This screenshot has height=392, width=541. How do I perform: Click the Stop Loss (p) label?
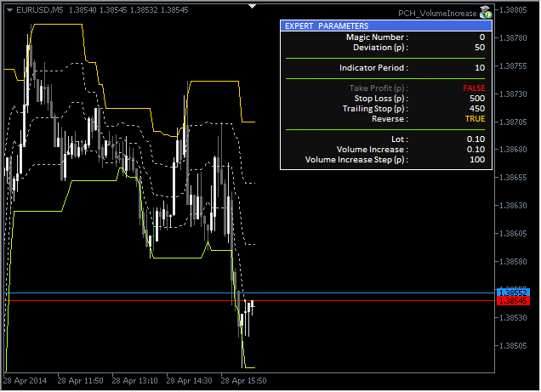tap(381, 99)
